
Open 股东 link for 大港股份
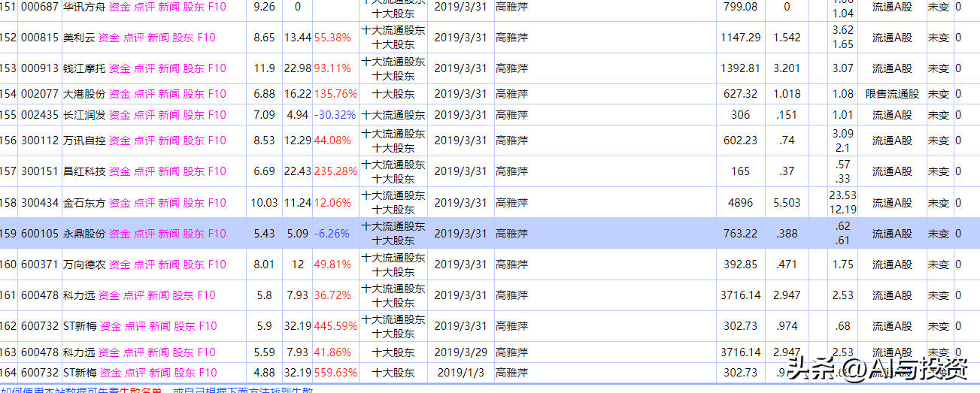click(193, 94)
